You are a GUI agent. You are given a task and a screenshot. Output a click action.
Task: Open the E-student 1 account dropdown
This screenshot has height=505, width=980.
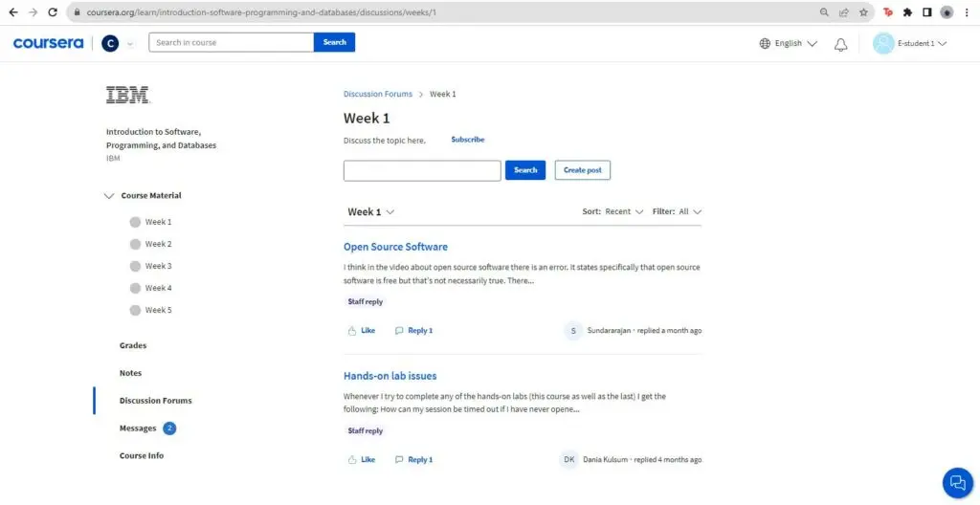923,44
